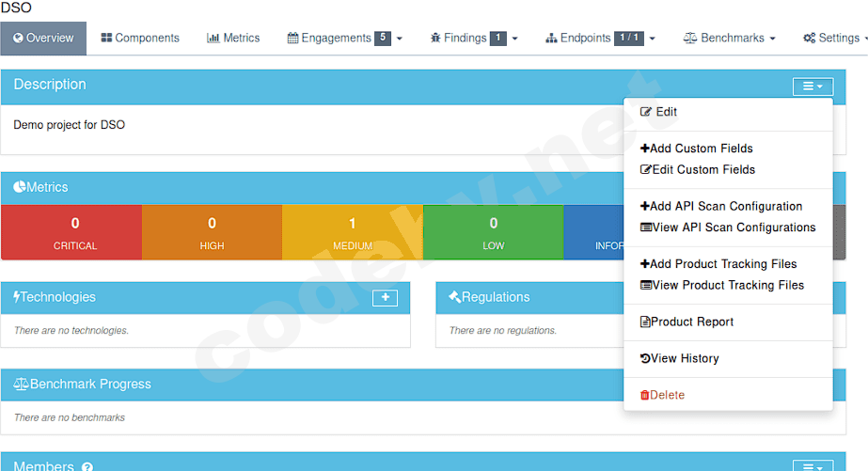Click the Endpoints sitemap icon

coord(551,39)
